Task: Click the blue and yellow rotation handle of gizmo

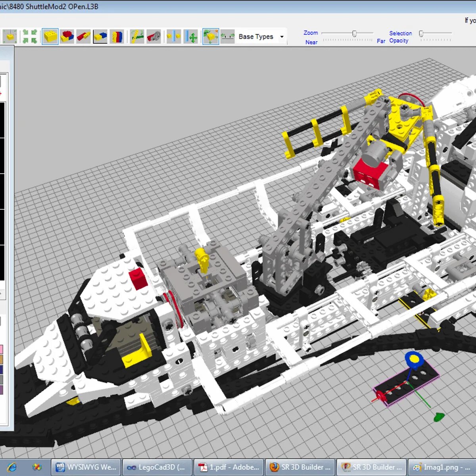Action: (414, 359)
